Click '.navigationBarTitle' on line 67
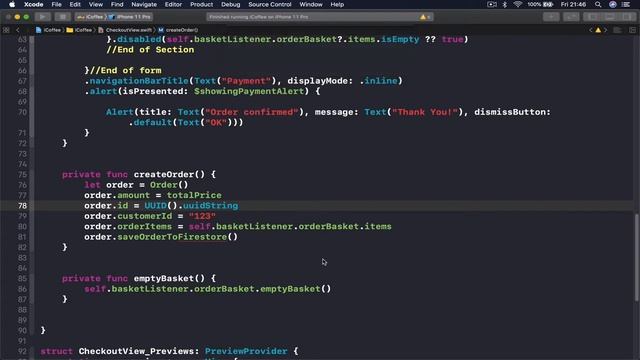Image resolution: width=640 pixels, height=360 pixels. point(136,81)
